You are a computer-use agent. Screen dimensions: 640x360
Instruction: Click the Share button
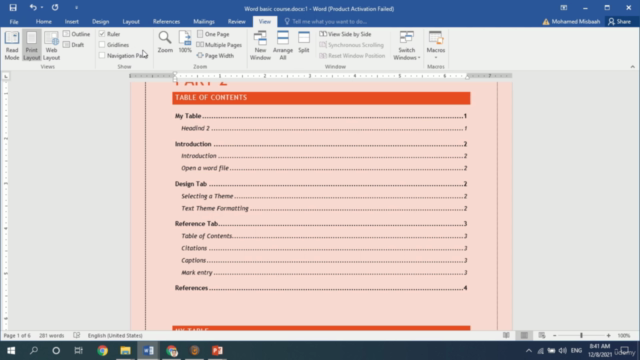pos(620,22)
